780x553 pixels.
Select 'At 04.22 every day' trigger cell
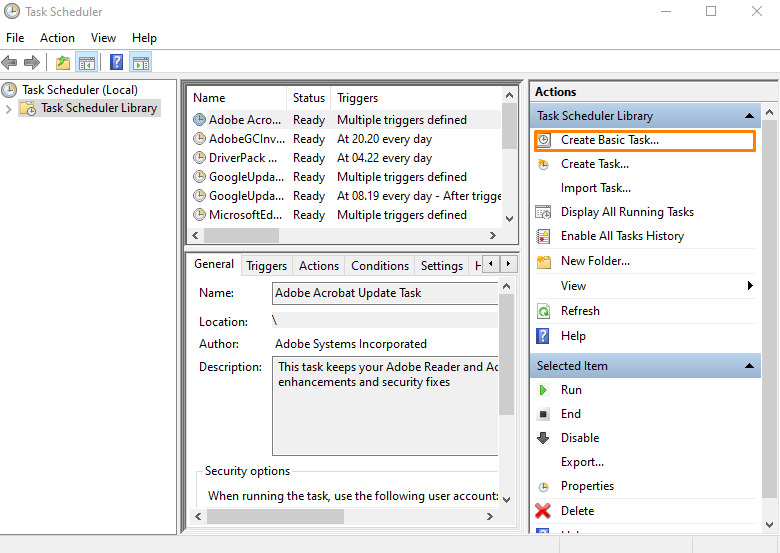pos(385,158)
